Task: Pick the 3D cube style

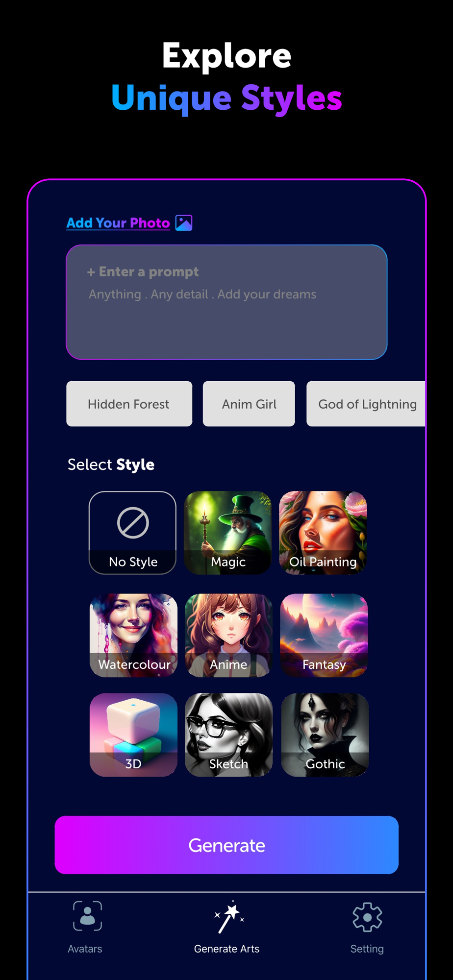Action: pyautogui.click(x=133, y=735)
